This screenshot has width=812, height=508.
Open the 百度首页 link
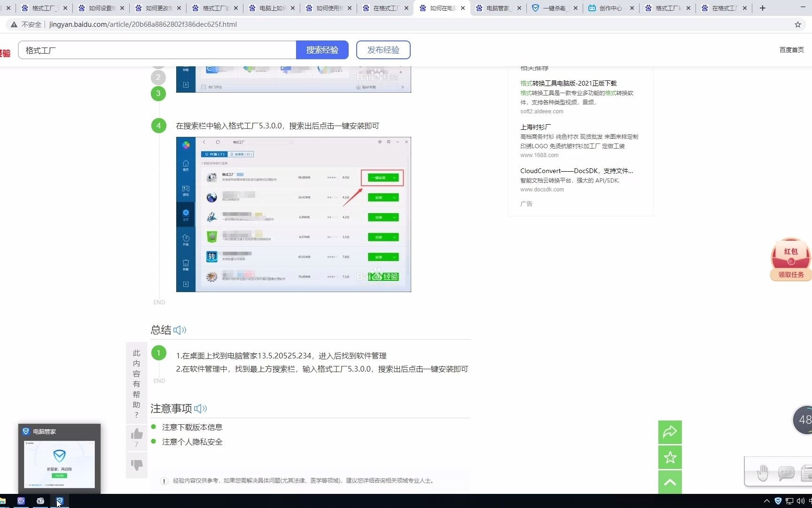(792, 50)
